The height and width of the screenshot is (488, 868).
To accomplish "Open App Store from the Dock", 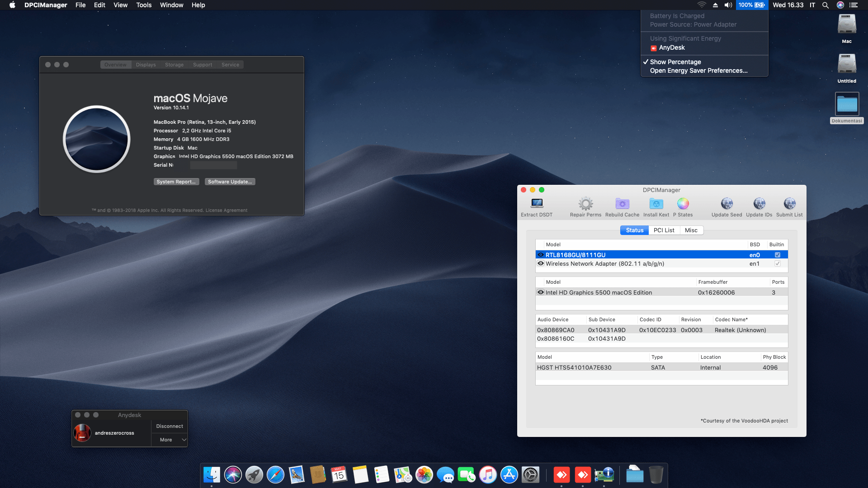I will coord(509,475).
